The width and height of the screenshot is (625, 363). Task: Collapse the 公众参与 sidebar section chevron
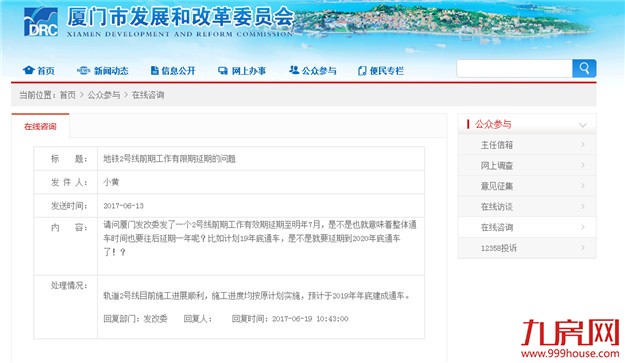tap(582, 125)
